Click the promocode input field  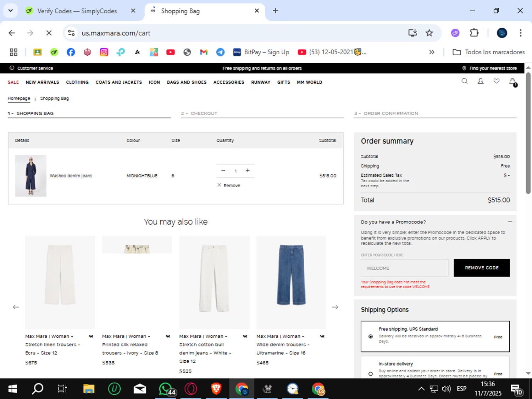(x=405, y=268)
